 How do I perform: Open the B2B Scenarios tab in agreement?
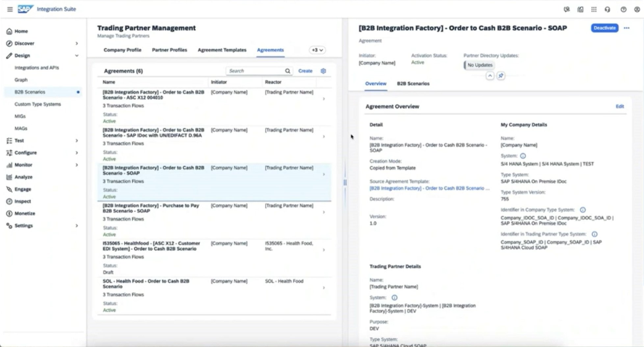tap(413, 84)
